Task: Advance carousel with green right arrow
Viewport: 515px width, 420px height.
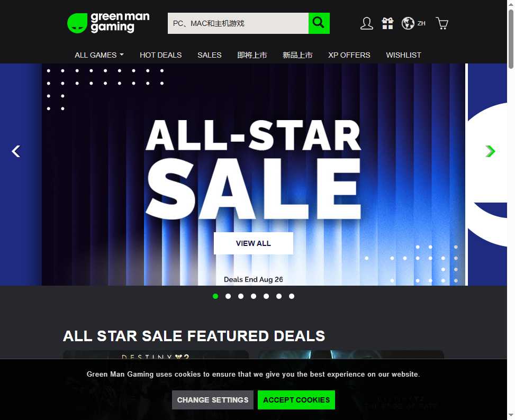Action: tap(490, 151)
